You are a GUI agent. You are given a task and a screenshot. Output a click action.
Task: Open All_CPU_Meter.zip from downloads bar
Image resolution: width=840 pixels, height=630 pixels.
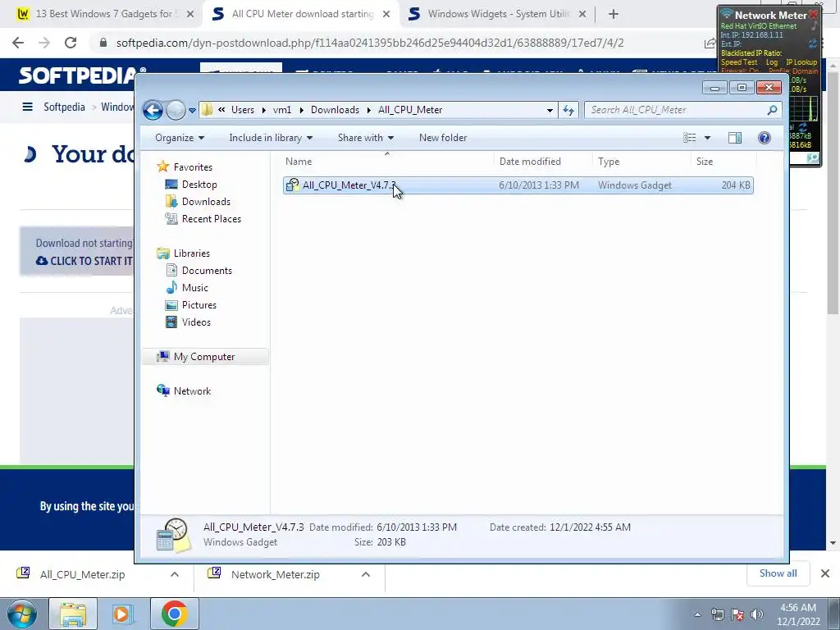pos(82,575)
